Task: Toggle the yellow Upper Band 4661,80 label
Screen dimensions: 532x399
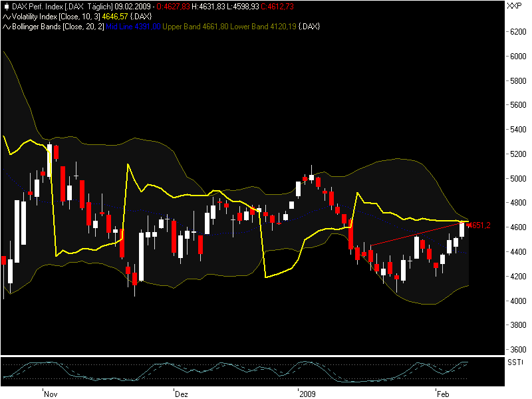Action: 193,25
